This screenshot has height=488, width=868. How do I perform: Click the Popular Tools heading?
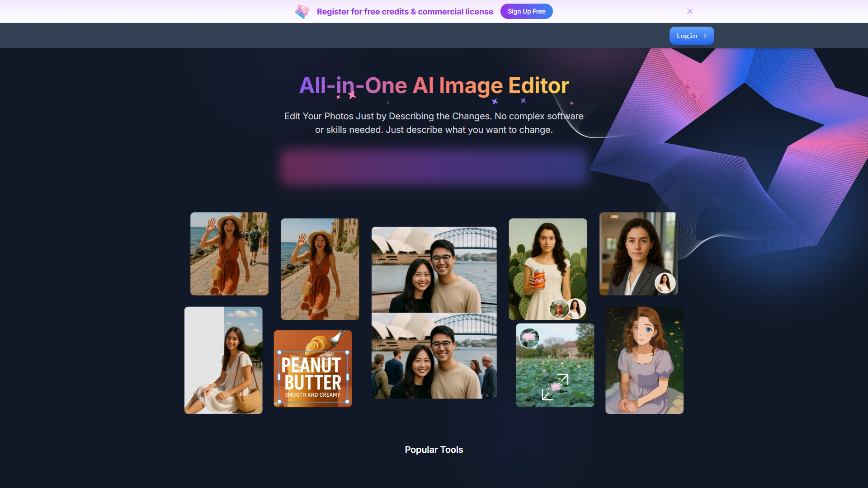(434, 450)
